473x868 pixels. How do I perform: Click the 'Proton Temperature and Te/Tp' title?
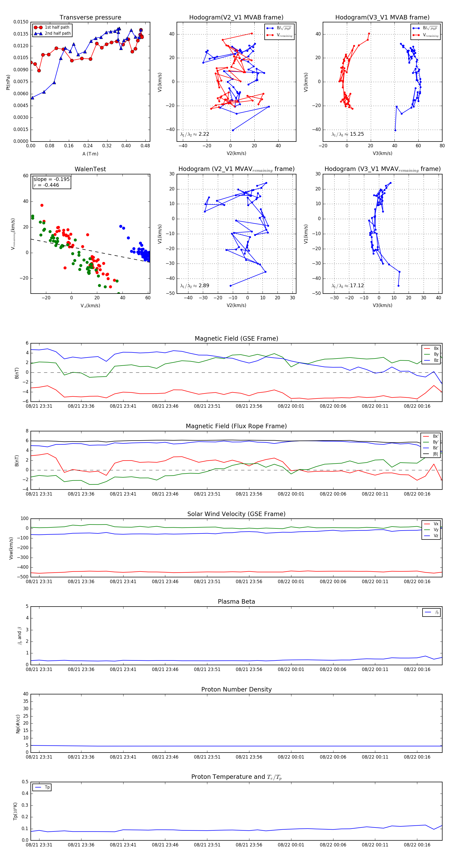coord(236,777)
